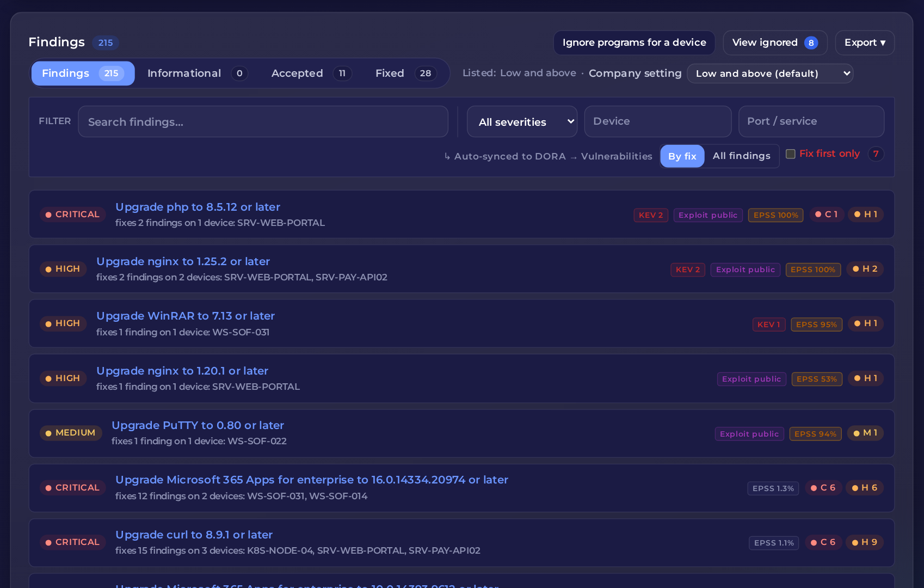Click the H 1 count chip on php row
Screen dimensions: 924x588
[x=866, y=215]
